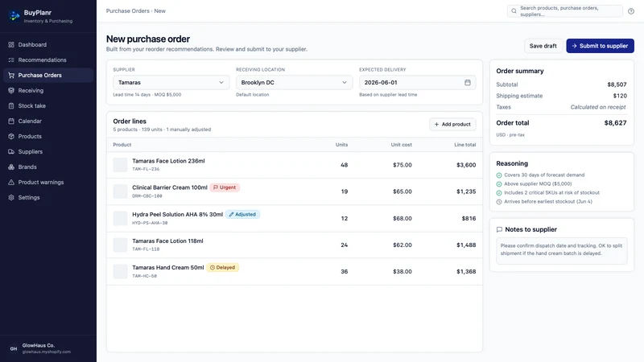Open Stock take in sidebar
This screenshot has height=362, width=644.
(48, 105)
